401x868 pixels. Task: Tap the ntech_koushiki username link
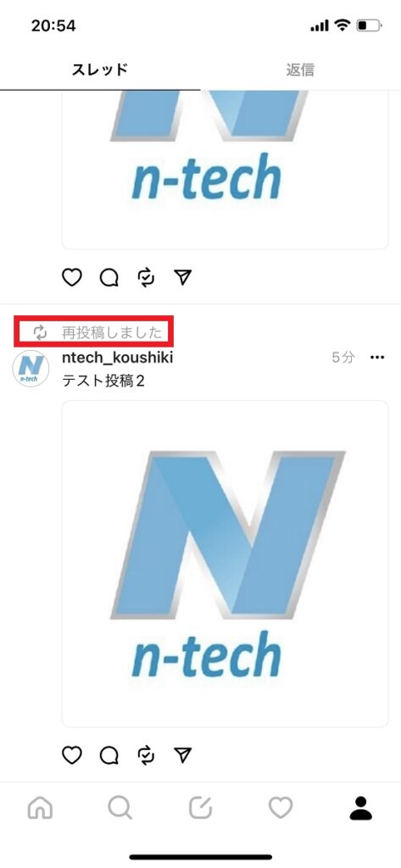coord(118,358)
